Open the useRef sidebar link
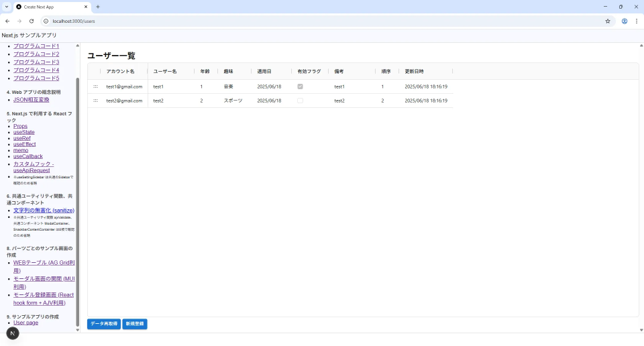Viewport: 644px width, 346px height. click(21, 138)
